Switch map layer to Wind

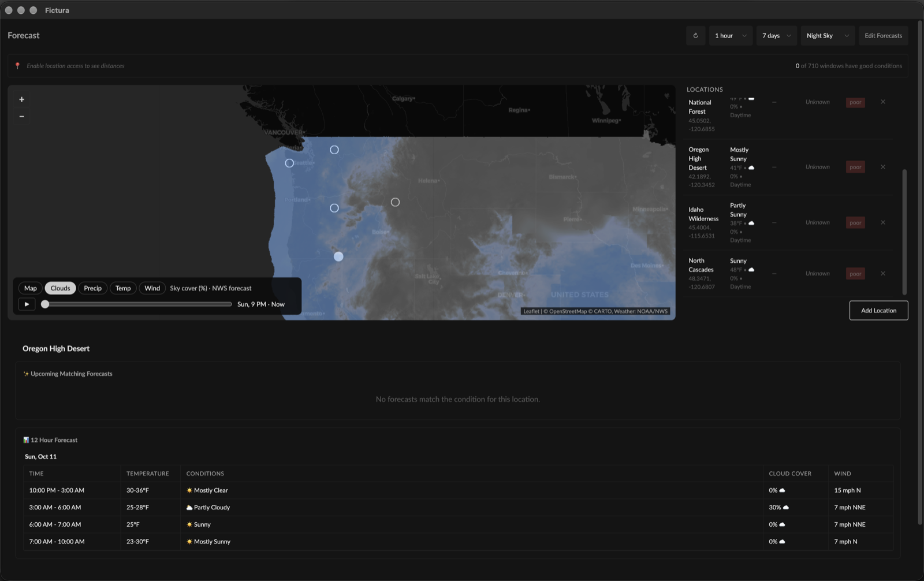click(152, 288)
